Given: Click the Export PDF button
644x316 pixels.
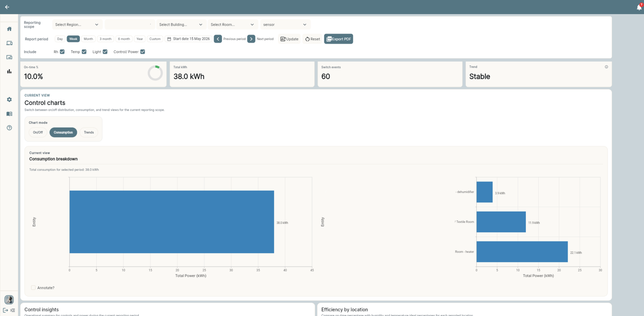Looking at the screenshot, I should (338, 39).
